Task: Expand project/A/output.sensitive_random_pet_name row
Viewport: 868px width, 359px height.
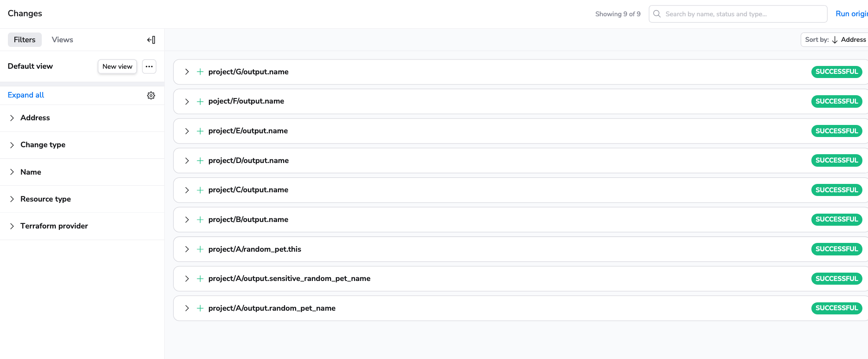Action: 187,279
